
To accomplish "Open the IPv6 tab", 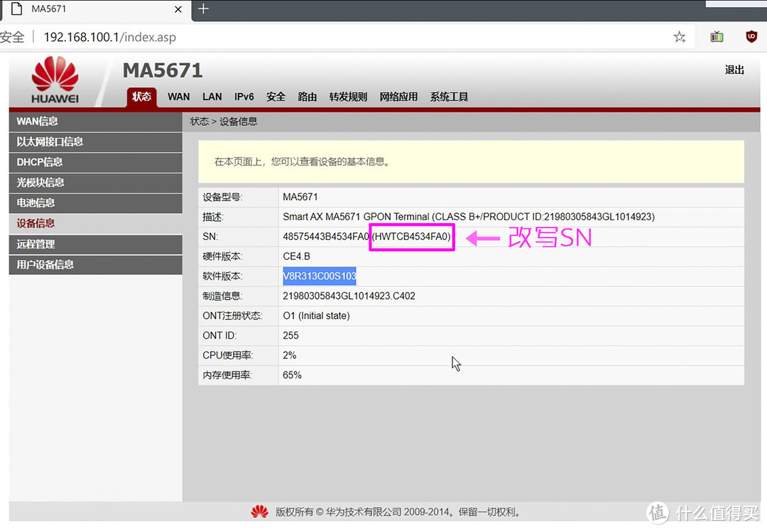I will [x=244, y=97].
